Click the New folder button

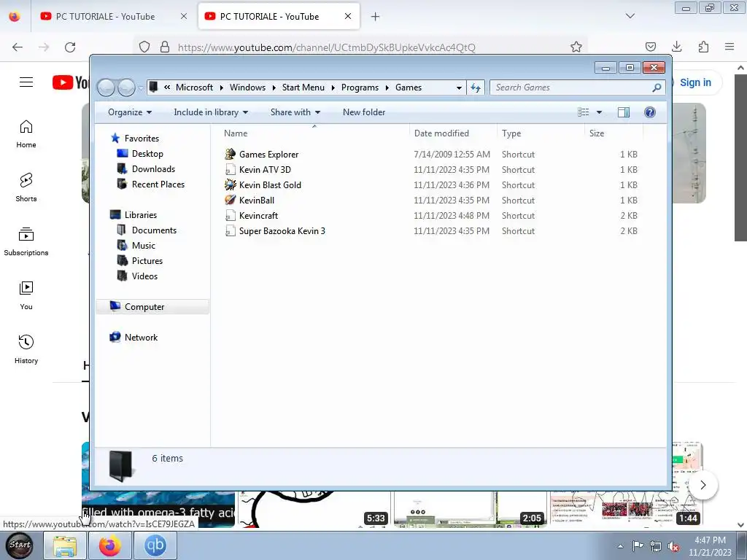pos(364,112)
